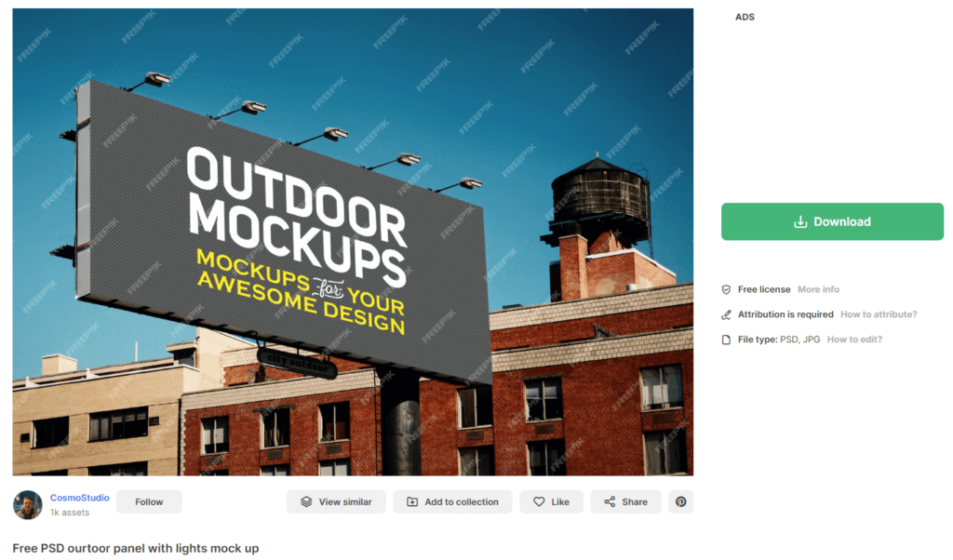This screenshot has width=953, height=560.
Task: Click the pen icon beside Attribution
Action: pyautogui.click(x=726, y=314)
